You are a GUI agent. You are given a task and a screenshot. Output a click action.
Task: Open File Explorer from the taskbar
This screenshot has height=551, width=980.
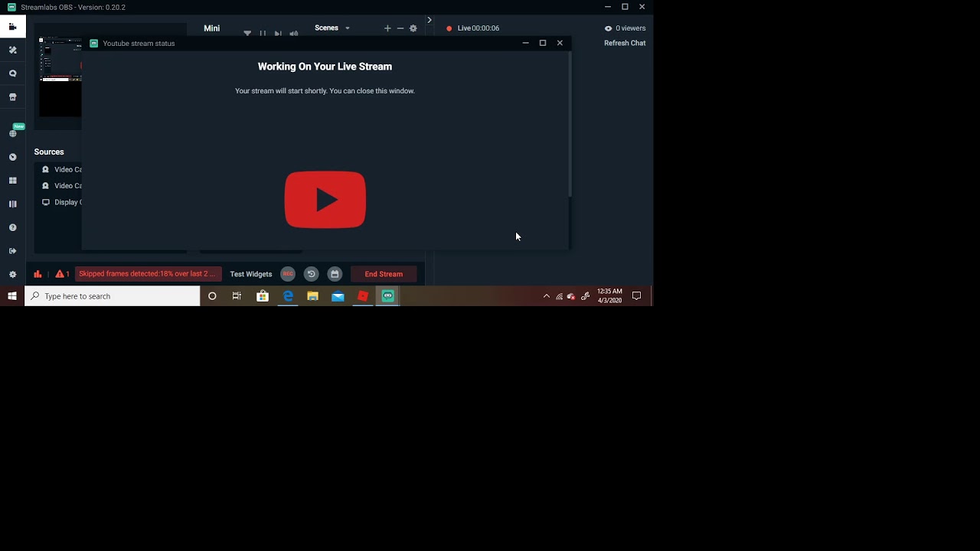tap(312, 296)
